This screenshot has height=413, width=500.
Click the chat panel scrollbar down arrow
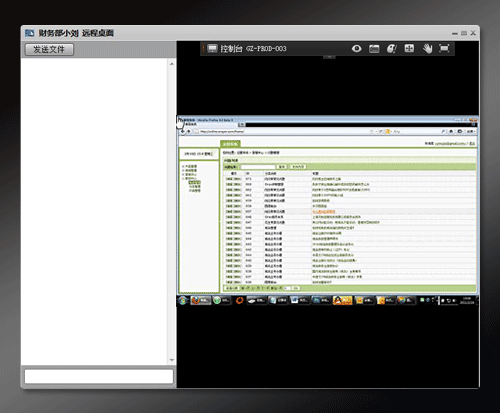172,360
